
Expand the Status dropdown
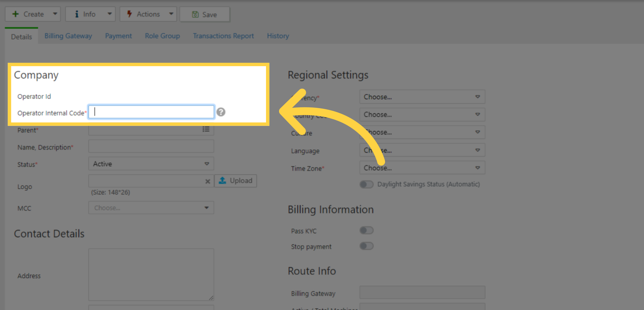(x=151, y=164)
